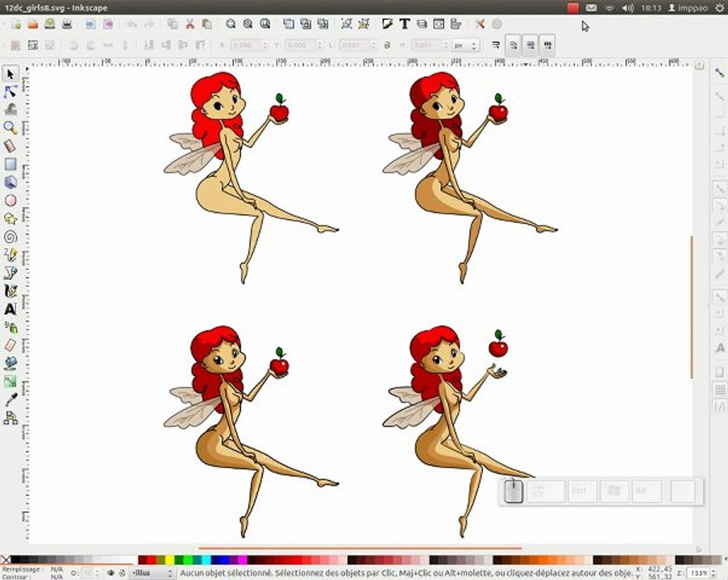Save the current document
Image resolution: width=728 pixels, height=580 pixels.
pyautogui.click(x=50, y=24)
